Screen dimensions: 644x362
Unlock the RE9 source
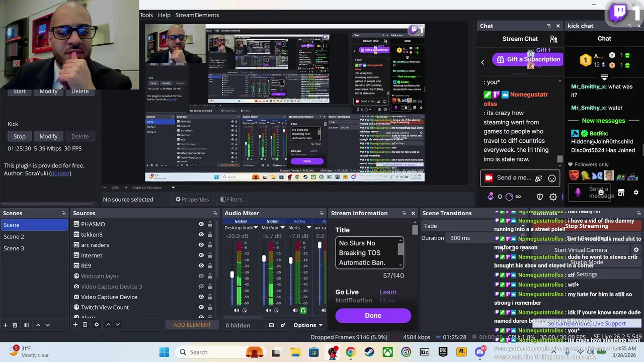tap(210, 265)
